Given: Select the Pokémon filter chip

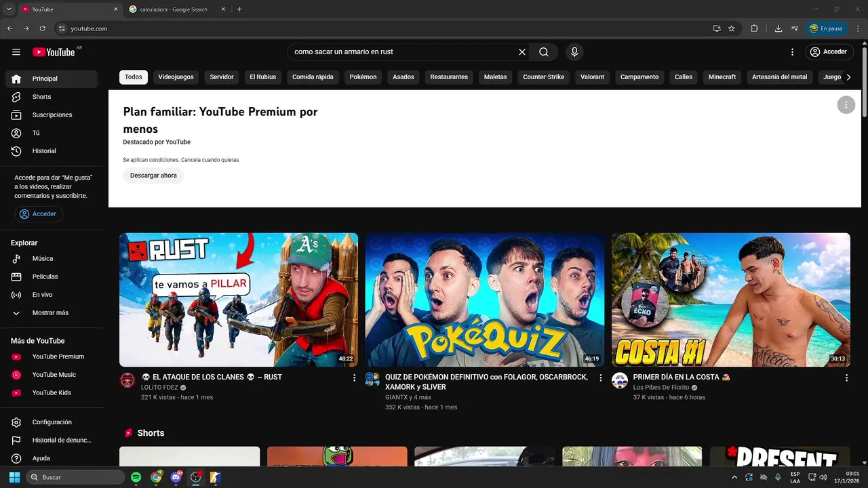Looking at the screenshot, I should click(x=363, y=77).
